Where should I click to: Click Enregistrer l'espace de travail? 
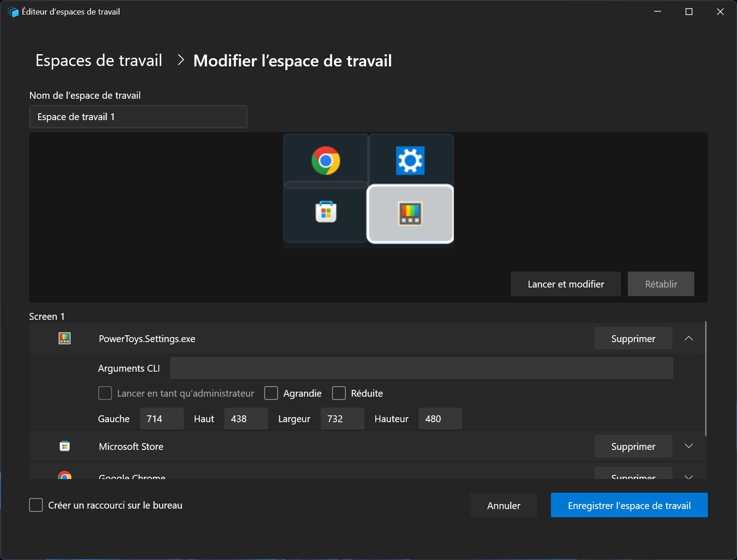[x=629, y=505]
